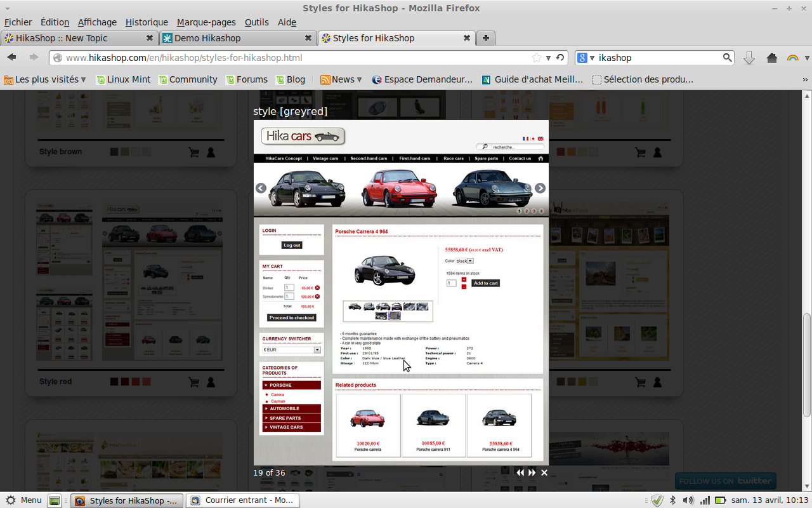The height and width of the screenshot is (508, 812).
Task: Show more bookmarks via the overflow chevron
Action: tap(805, 80)
